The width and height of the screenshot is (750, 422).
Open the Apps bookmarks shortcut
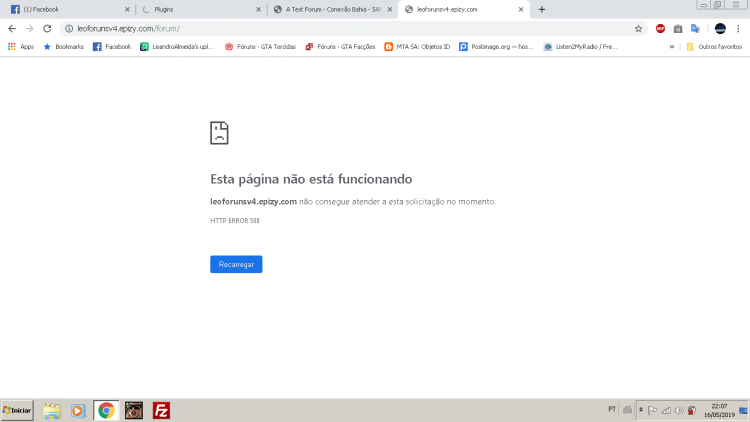tap(20, 46)
